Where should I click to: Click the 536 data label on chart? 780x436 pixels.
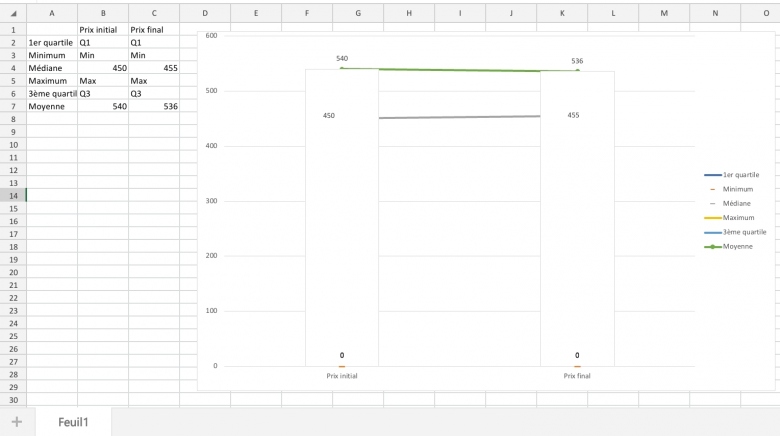[577, 61]
